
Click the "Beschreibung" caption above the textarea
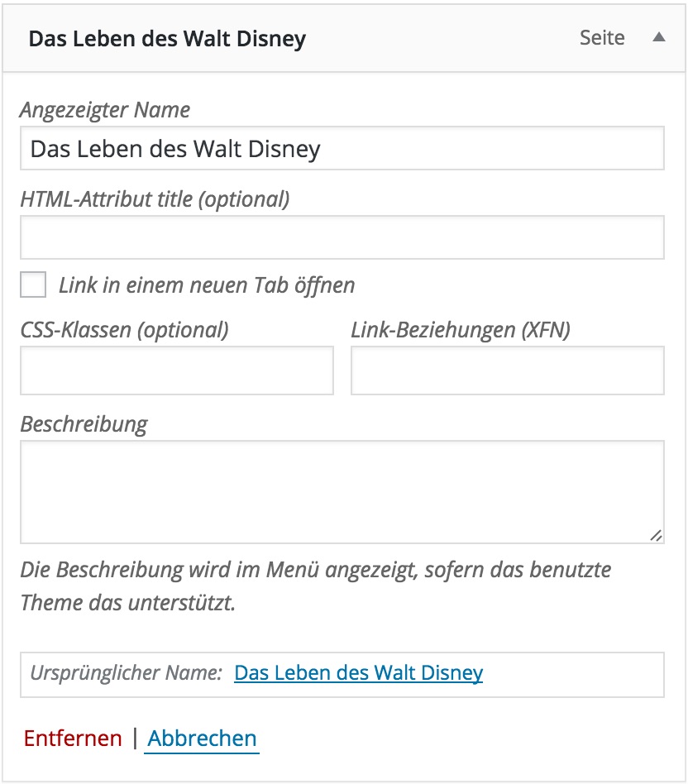pos(84,424)
